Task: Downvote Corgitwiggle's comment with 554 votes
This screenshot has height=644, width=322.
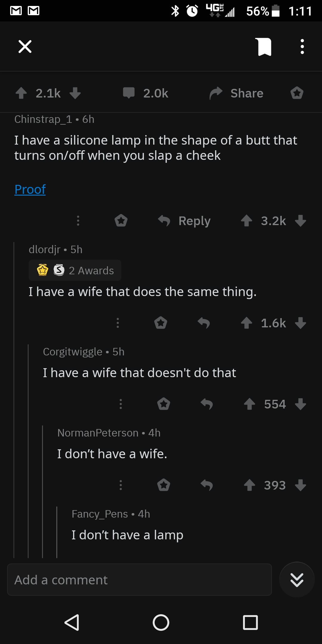Action: point(301,404)
